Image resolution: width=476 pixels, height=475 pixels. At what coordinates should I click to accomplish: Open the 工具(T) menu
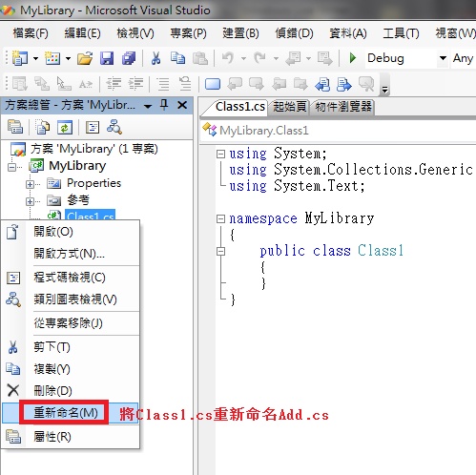pyautogui.click(x=402, y=33)
